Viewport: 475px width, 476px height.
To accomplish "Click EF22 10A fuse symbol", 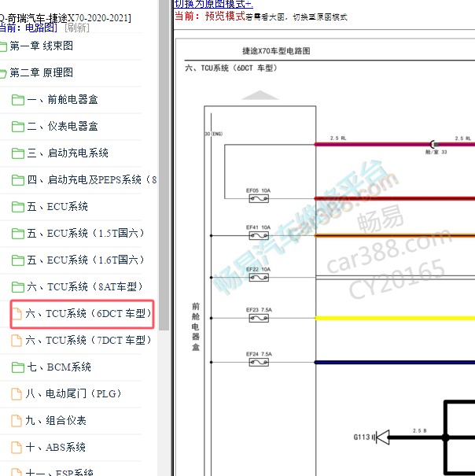I will (259, 278).
